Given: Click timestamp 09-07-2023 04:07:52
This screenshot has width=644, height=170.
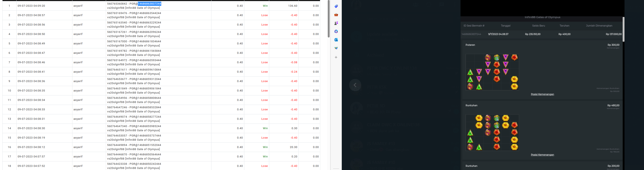Looking at the screenshot, I should tap(31, 166).
